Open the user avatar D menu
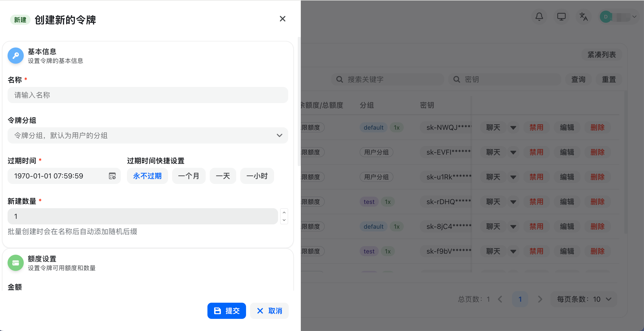 (x=619, y=17)
